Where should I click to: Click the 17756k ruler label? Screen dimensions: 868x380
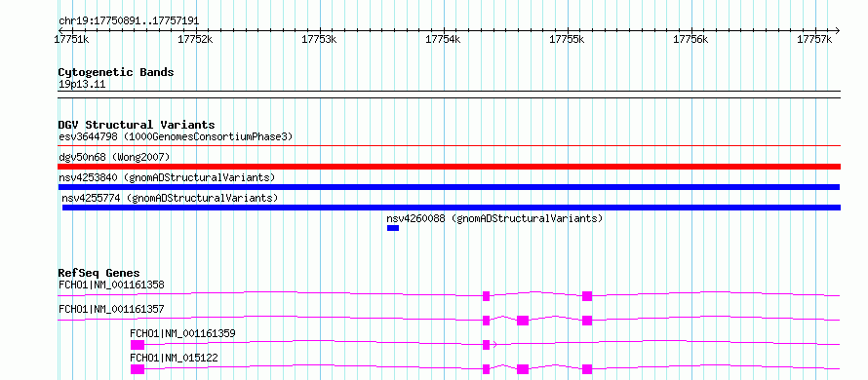point(691,39)
